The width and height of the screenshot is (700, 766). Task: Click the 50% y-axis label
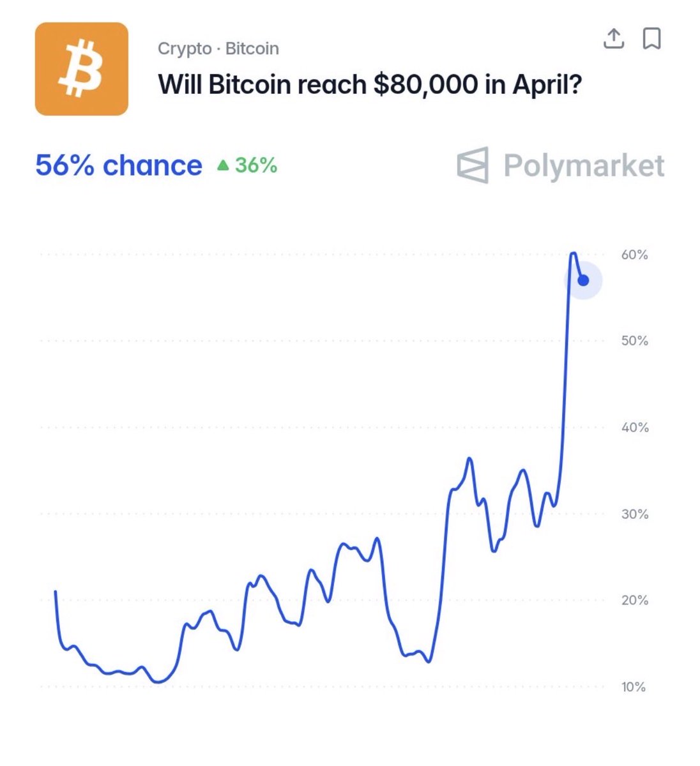[634, 341]
